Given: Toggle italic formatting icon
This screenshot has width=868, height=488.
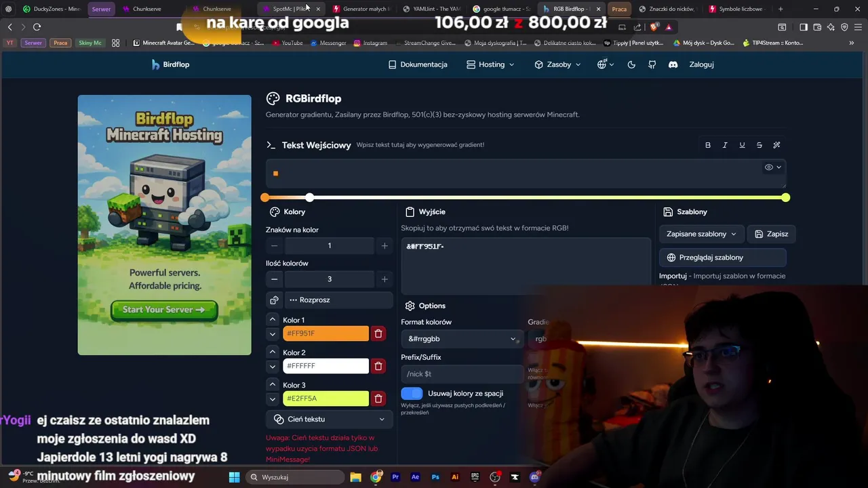Looking at the screenshot, I should point(725,145).
